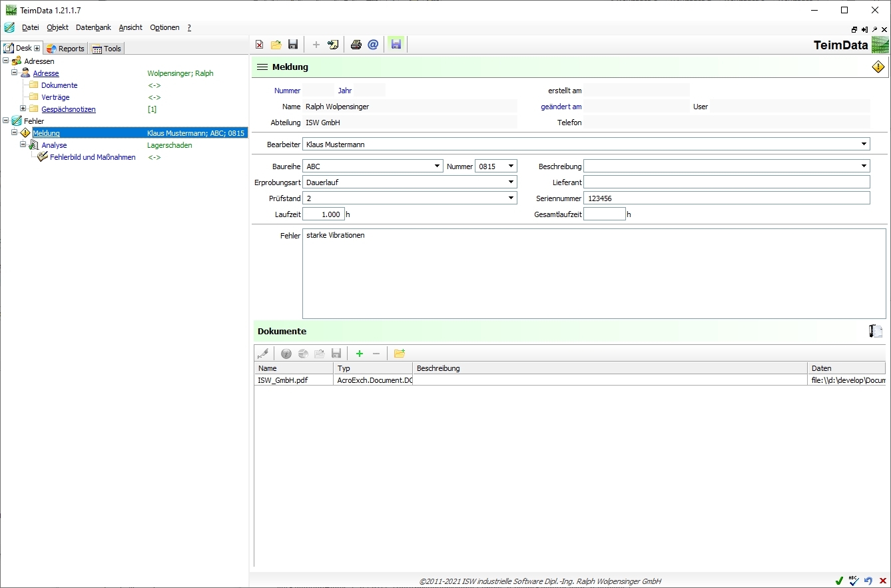The height and width of the screenshot is (588, 891).
Task: Select Fehlerbild und Maßnahmen tree item
Action: tap(93, 157)
